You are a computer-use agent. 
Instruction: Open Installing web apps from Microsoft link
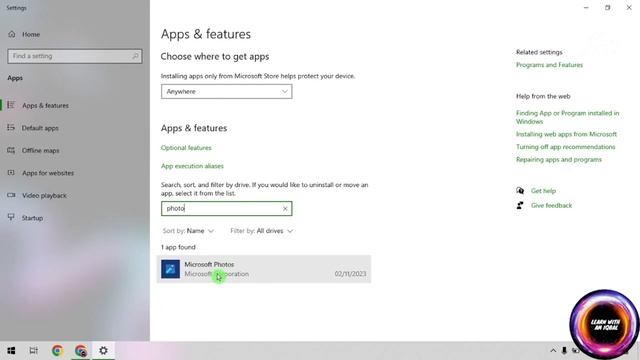pyautogui.click(x=567, y=134)
